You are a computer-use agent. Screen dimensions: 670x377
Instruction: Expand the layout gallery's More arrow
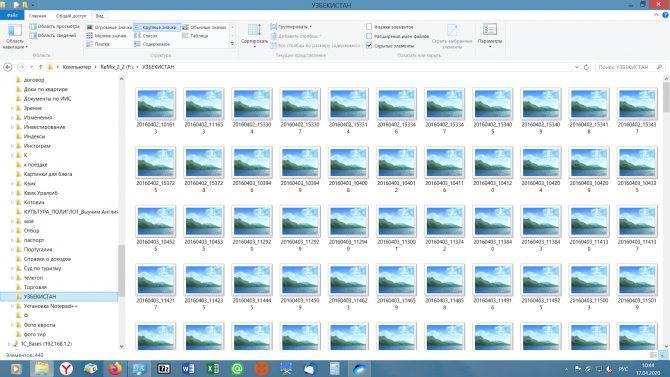[232, 44]
